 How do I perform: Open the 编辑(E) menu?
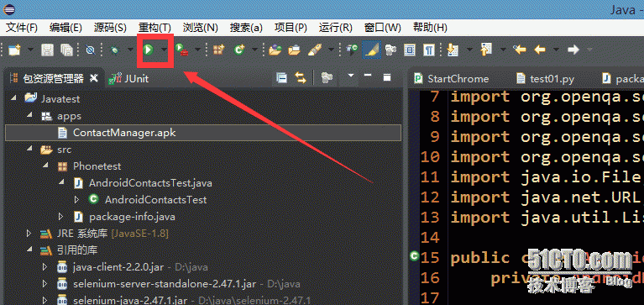click(65, 28)
